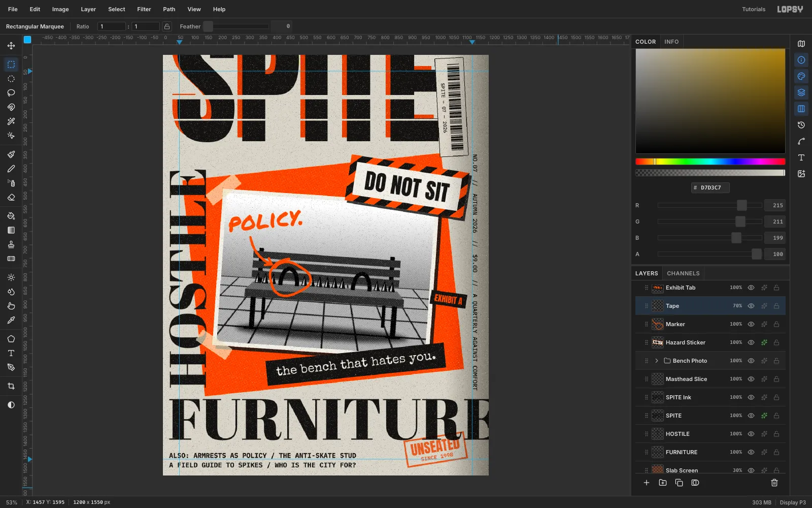This screenshot has width=812, height=508.
Task: Switch to the Info tab
Action: tap(671, 42)
